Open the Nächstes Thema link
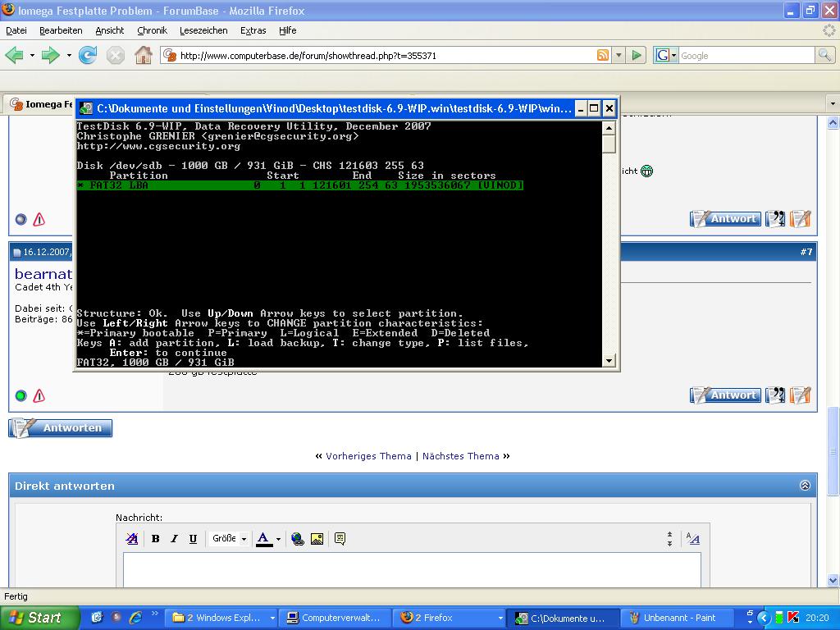Image resolution: width=840 pixels, height=630 pixels. [461, 456]
